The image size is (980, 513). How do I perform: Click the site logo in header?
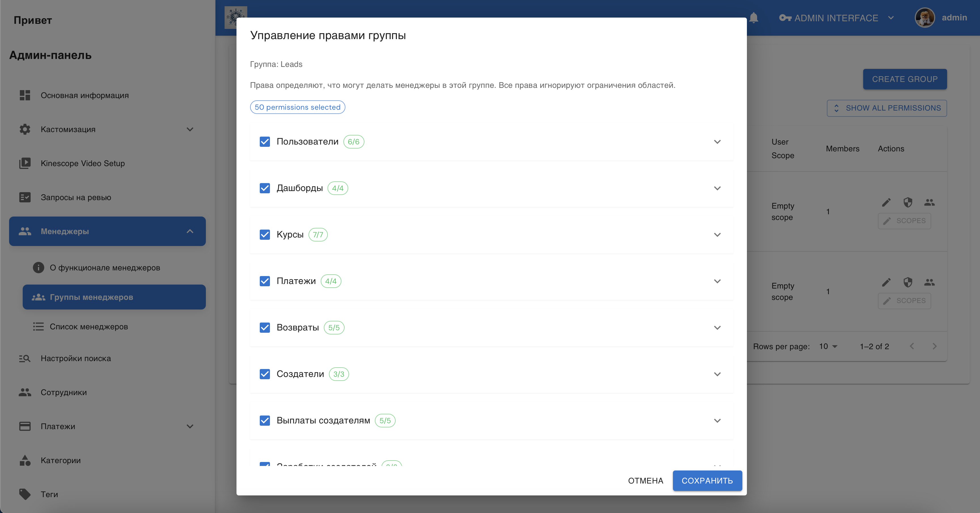tap(235, 17)
